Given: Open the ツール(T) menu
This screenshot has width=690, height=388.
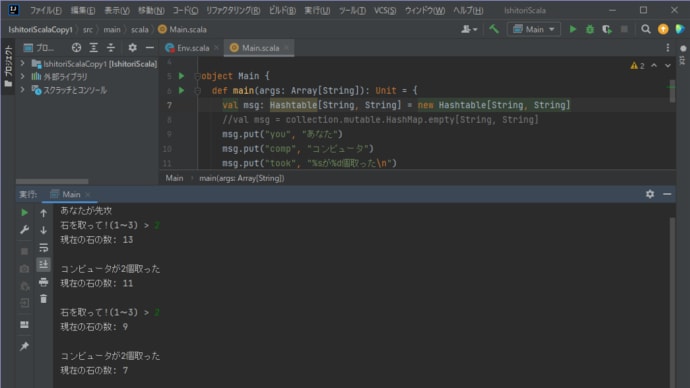Looking at the screenshot, I should point(352,10).
